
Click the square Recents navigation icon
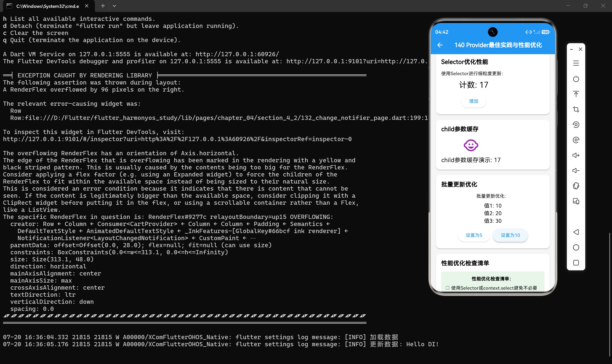pyautogui.click(x=576, y=263)
